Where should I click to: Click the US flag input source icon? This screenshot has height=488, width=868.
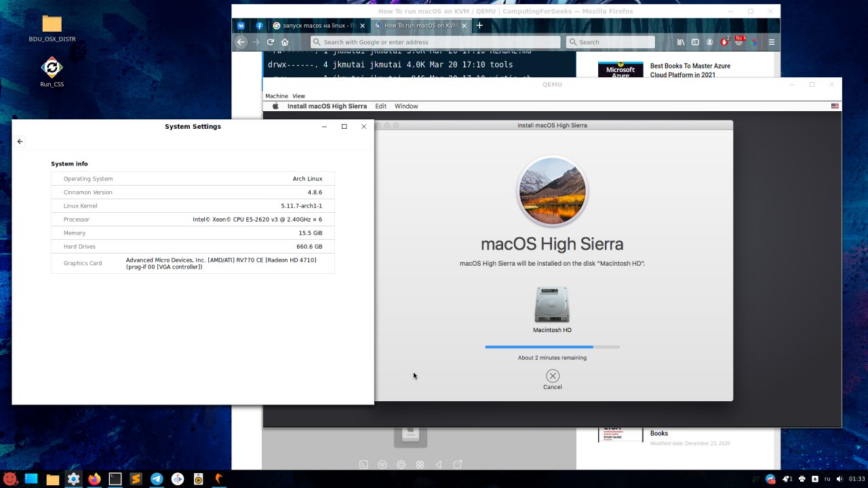coord(835,106)
